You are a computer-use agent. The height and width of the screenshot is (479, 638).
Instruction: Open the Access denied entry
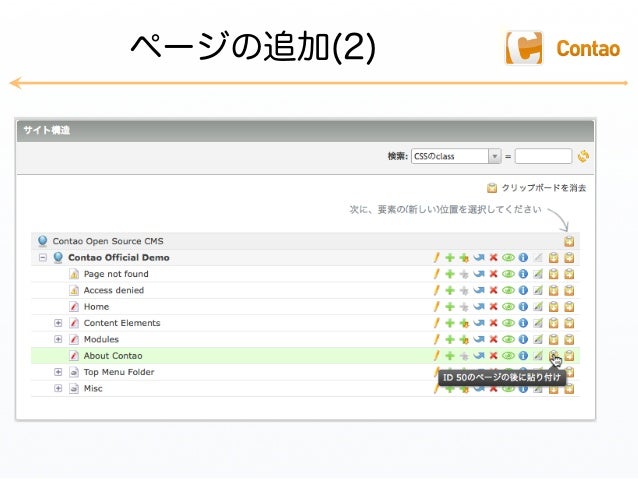click(x=114, y=290)
